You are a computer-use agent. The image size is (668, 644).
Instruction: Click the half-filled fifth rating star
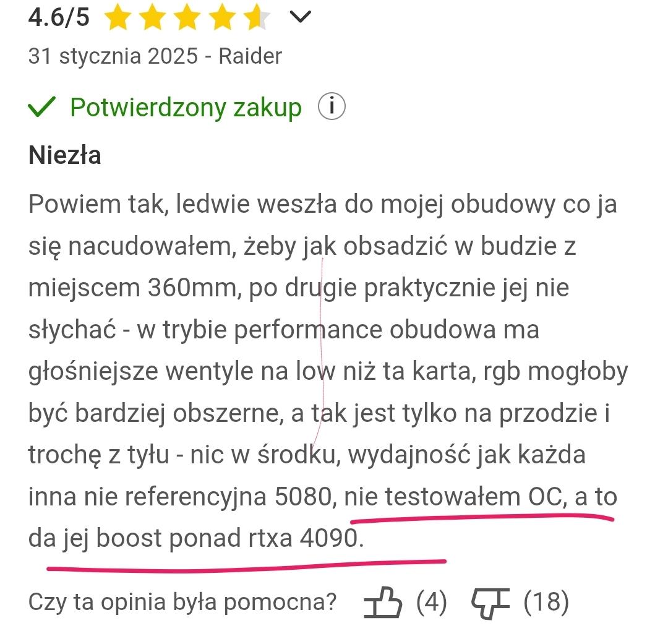255,17
